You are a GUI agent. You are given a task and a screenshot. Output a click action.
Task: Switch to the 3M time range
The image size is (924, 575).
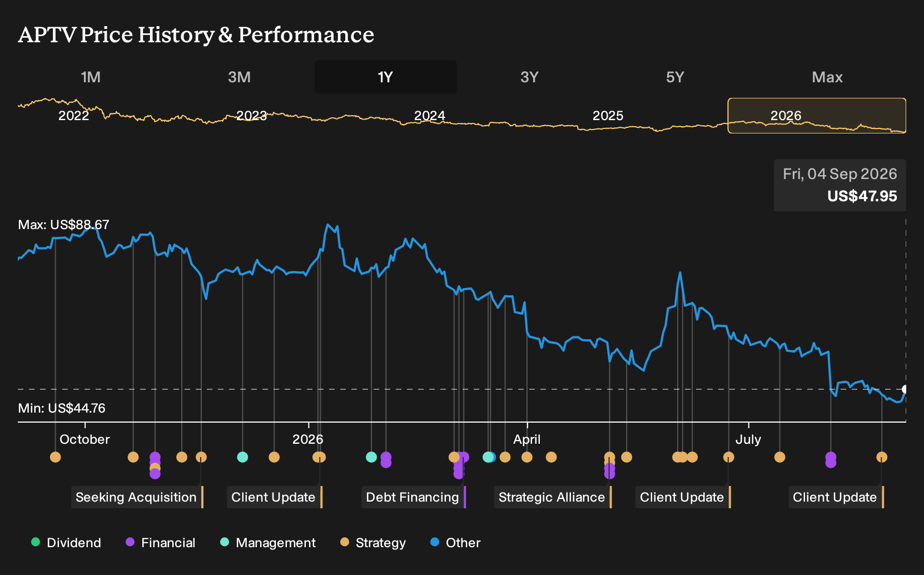point(239,77)
